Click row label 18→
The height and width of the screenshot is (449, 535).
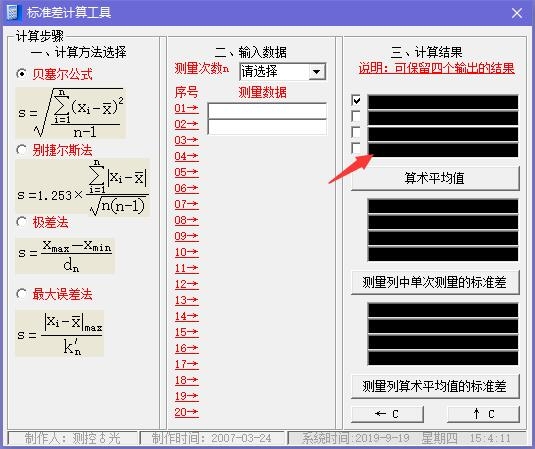[x=186, y=380]
